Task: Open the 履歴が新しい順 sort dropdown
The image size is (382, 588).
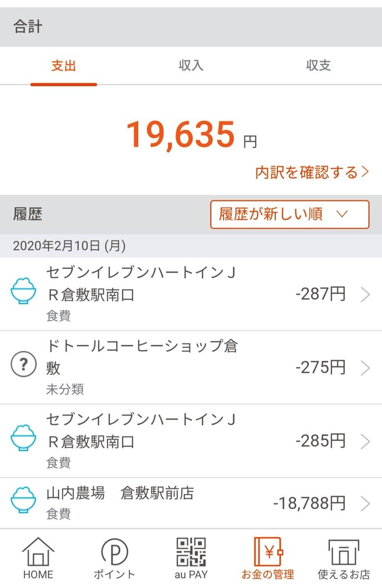Action: tap(289, 215)
